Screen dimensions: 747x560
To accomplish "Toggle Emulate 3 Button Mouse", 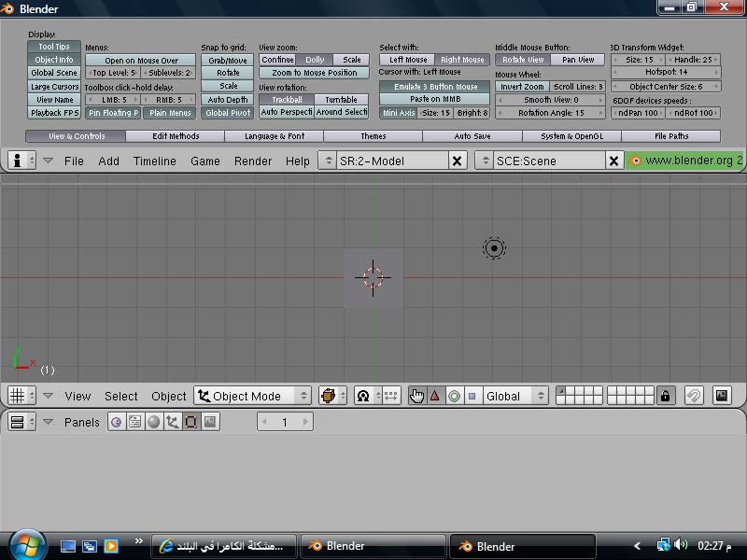I will [435, 87].
